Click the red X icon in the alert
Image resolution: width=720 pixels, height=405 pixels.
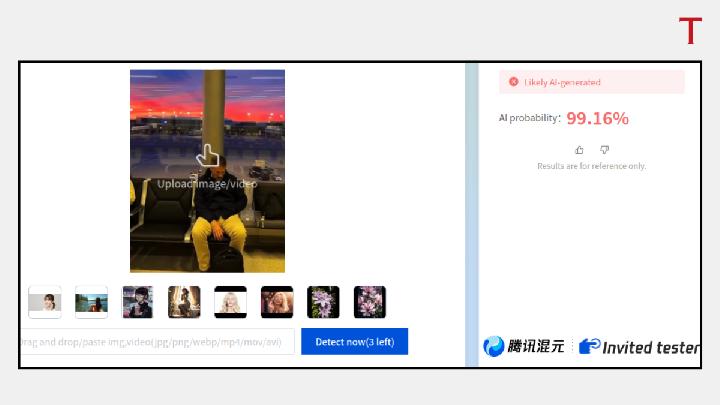[513, 82]
